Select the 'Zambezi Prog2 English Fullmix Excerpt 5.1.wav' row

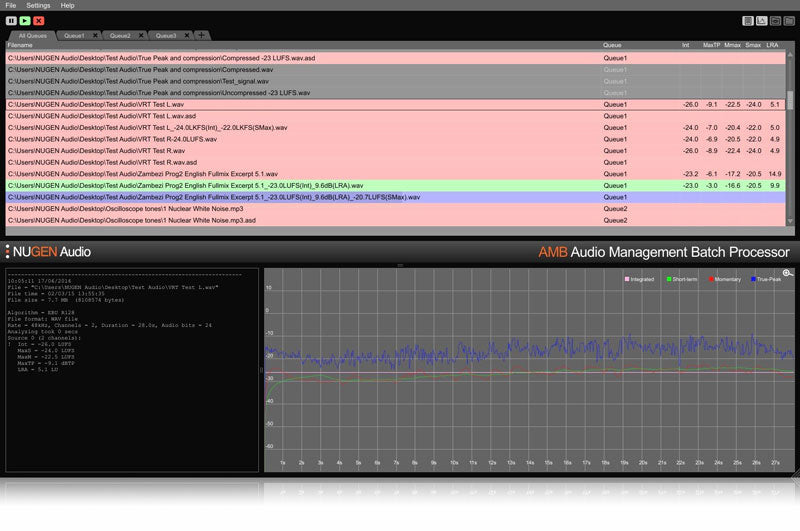pos(395,174)
